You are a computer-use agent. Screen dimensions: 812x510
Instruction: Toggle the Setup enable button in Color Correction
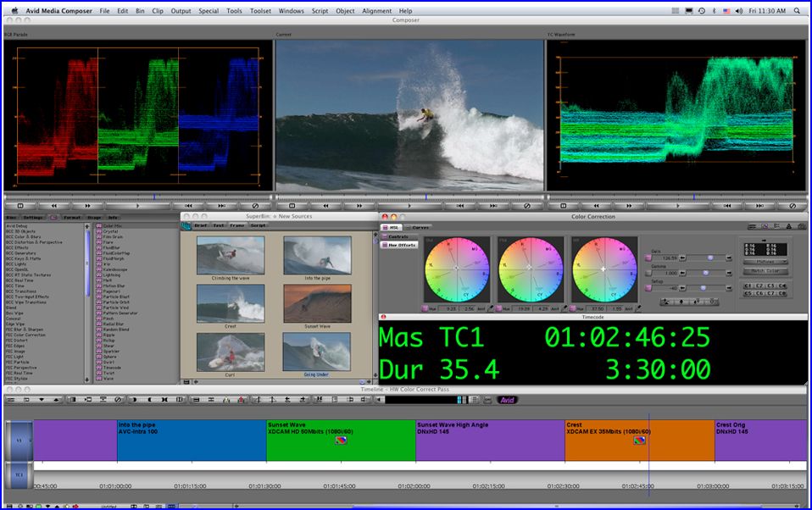648,287
